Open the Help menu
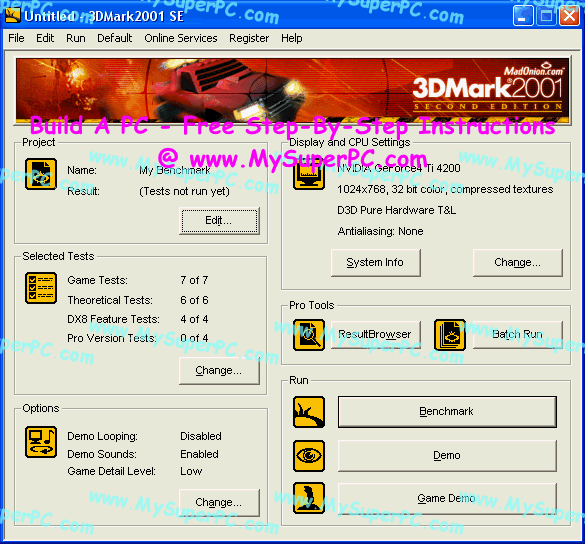This screenshot has height=544, width=585. point(292,38)
